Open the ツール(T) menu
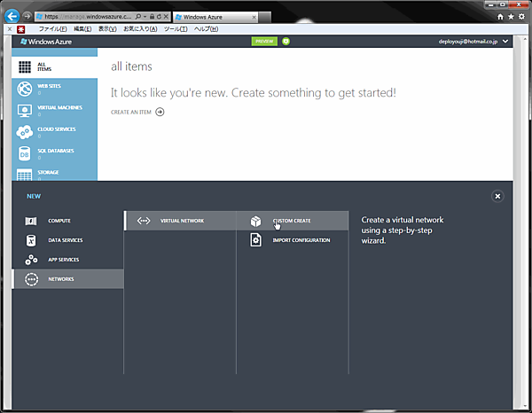The width and height of the screenshot is (532, 413). pyautogui.click(x=176, y=29)
